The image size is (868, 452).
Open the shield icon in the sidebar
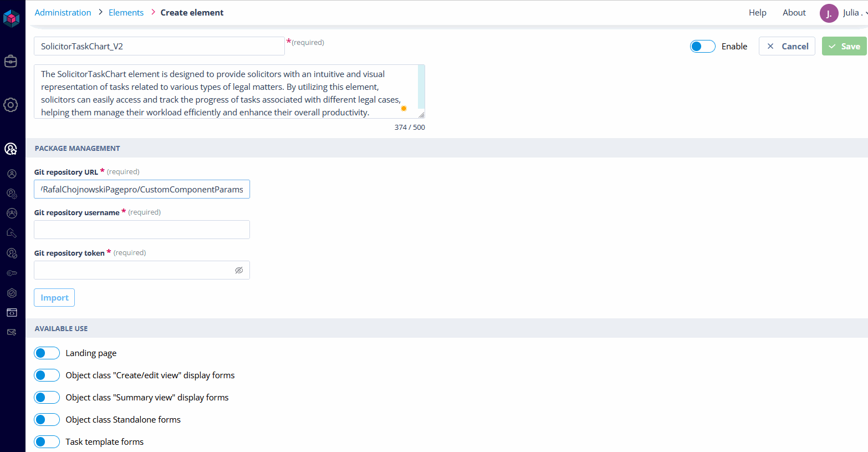tap(12, 293)
